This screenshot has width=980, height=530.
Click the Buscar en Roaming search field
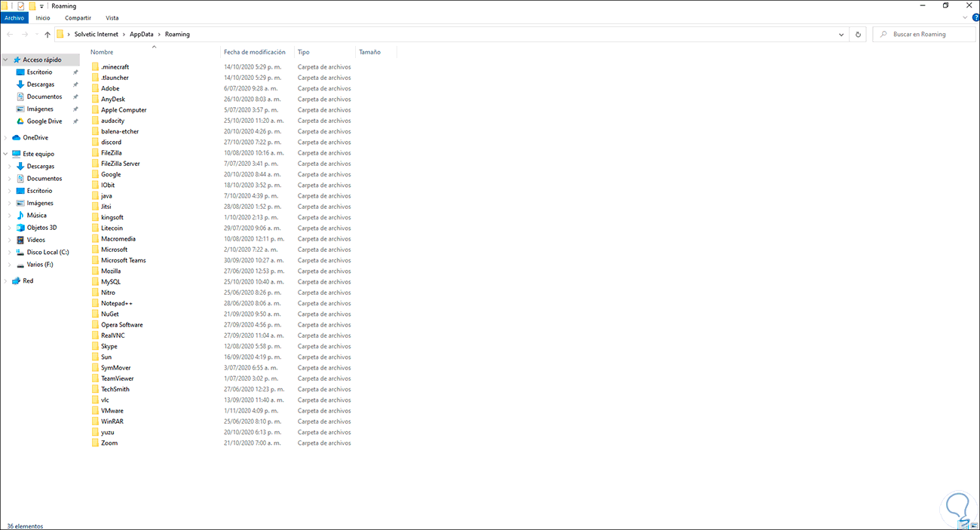(x=923, y=34)
